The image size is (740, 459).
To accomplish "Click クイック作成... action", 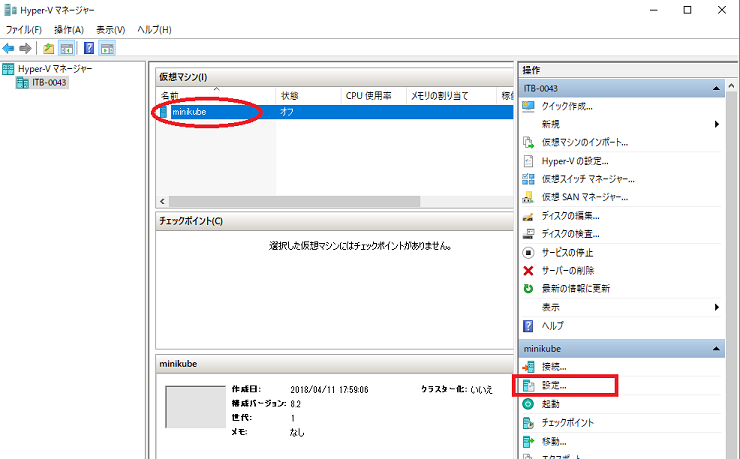I will click(x=567, y=107).
